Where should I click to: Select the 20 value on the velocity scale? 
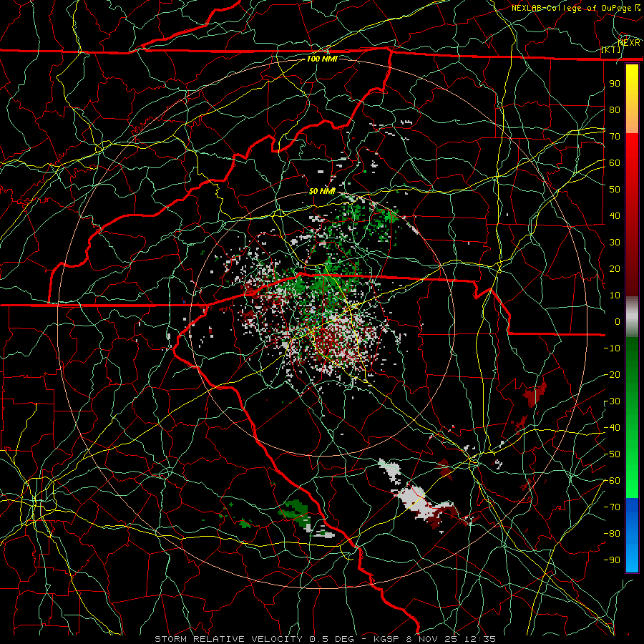click(x=615, y=268)
